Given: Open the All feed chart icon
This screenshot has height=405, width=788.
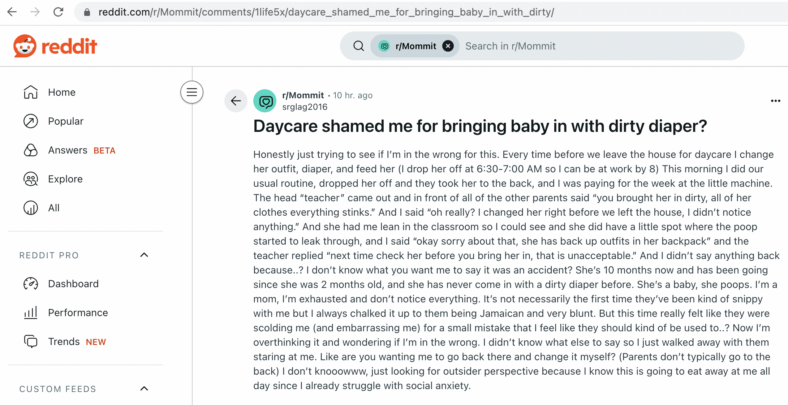Looking at the screenshot, I should click(31, 208).
